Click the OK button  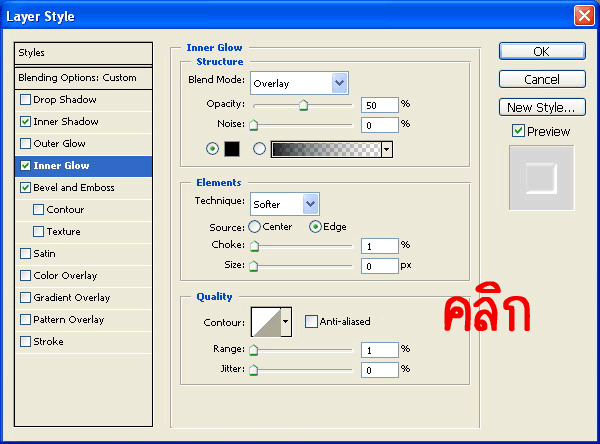(541, 51)
